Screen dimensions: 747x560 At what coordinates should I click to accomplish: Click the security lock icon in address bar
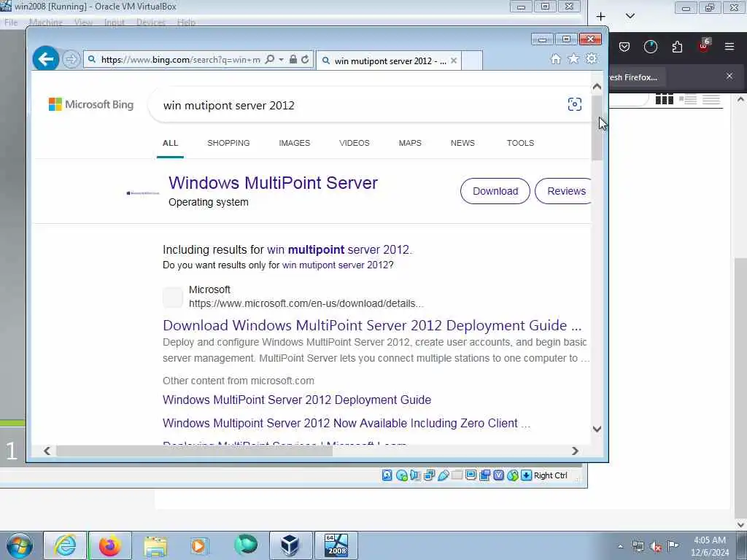tap(293, 60)
